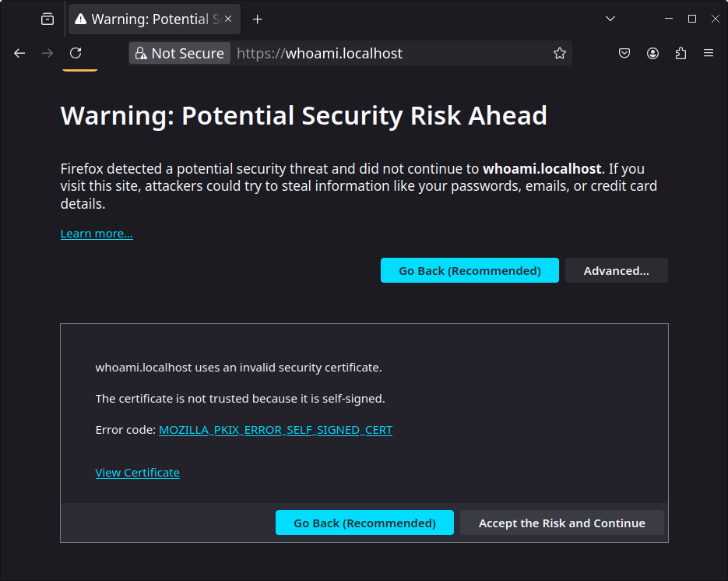Click the bold whoami.localhost text in the warning
The height and width of the screenshot is (581, 728).
(x=542, y=168)
